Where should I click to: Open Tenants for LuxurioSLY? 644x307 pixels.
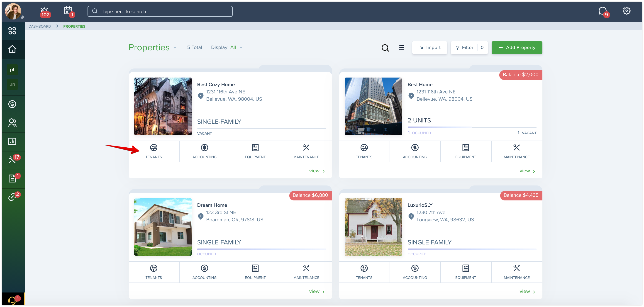(364, 272)
